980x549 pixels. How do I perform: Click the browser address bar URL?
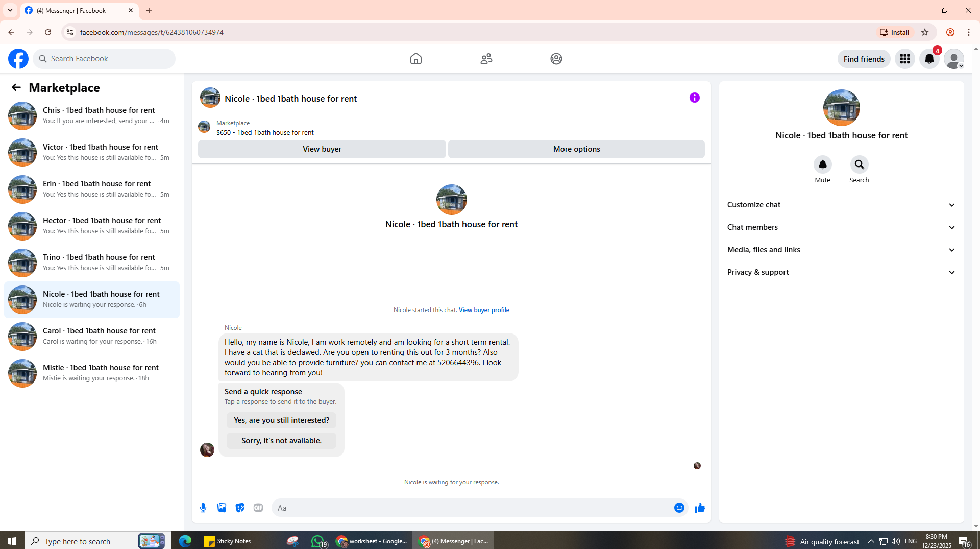pos(152,32)
